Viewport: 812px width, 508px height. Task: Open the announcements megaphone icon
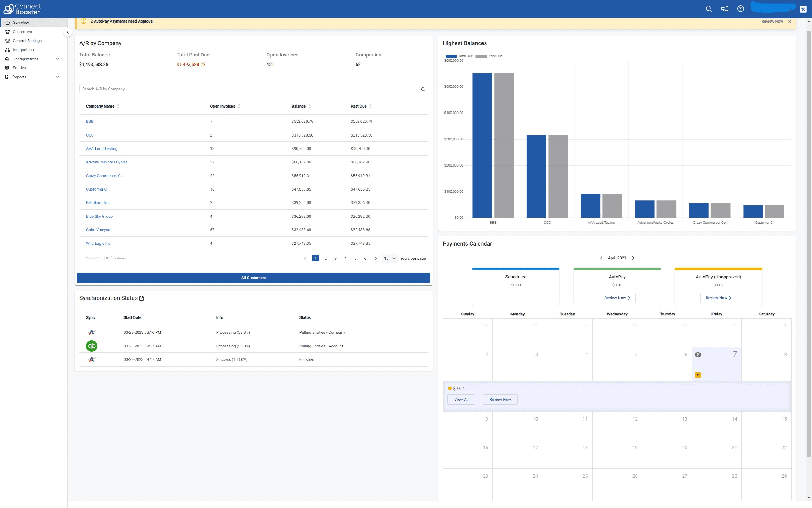pyautogui.click(x=725, y=9)
